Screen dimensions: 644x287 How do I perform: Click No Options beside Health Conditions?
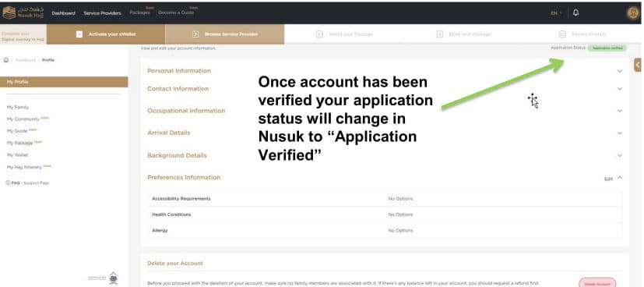tap(400, 214)
